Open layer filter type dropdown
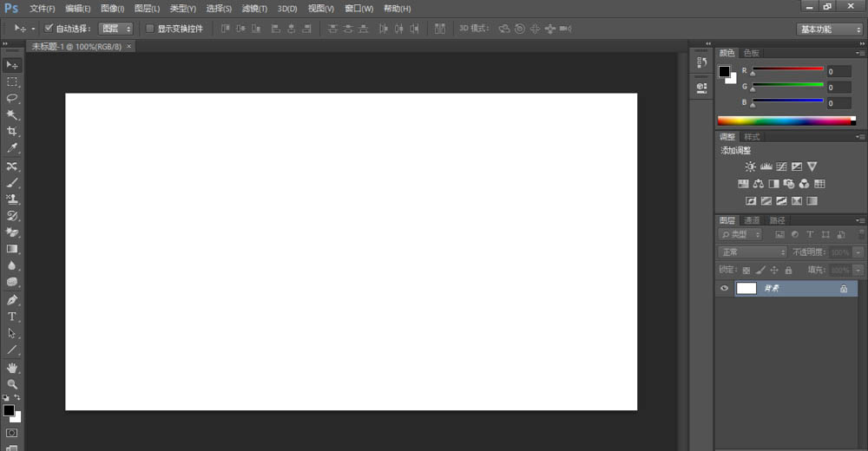868x451 pixels. click(x=740, y=235)
